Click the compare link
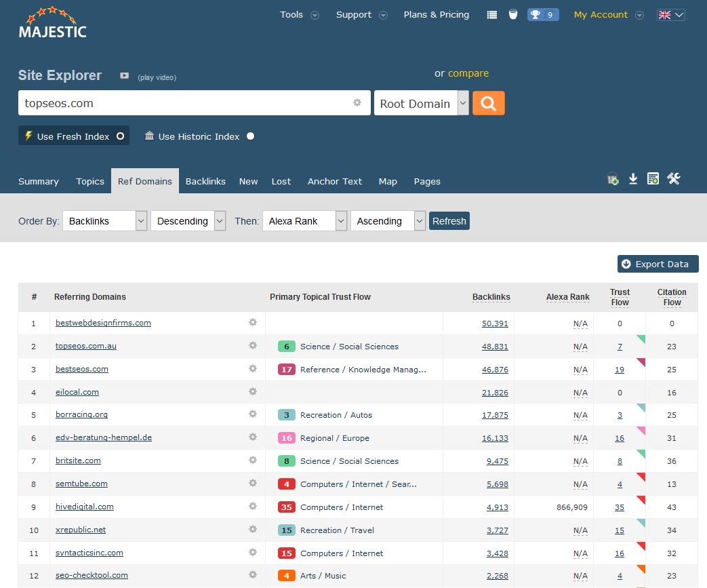 pyautogui.click(x=468, y=73)
